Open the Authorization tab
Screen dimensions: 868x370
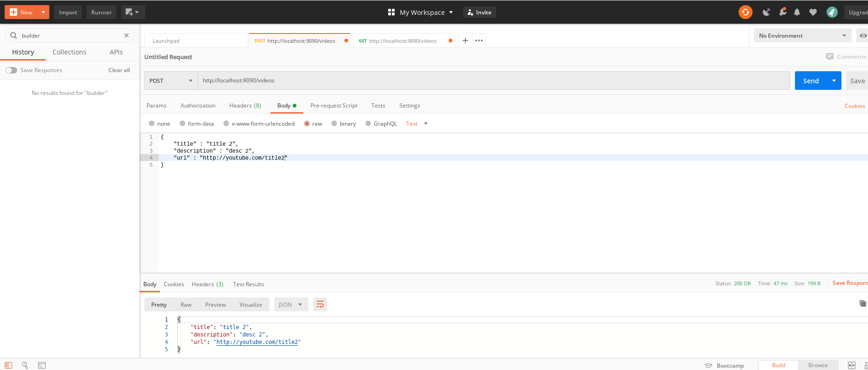[x=198, y=106]
